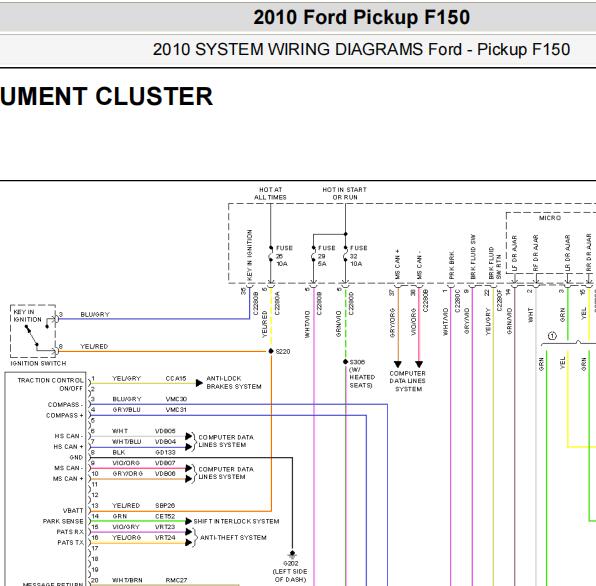Click the "UMENT CLUSTER" heading

pyautogui.click(x=106, y=96)
